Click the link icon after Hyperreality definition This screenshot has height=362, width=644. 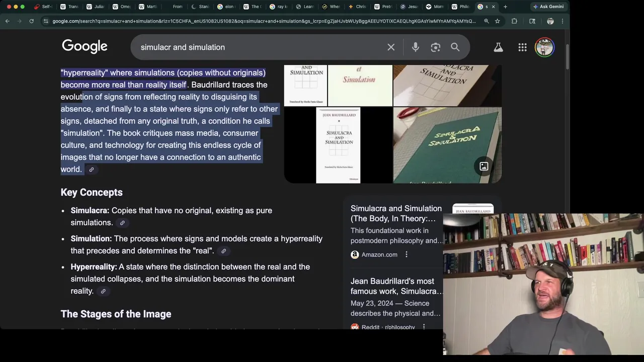coord(103,291)
